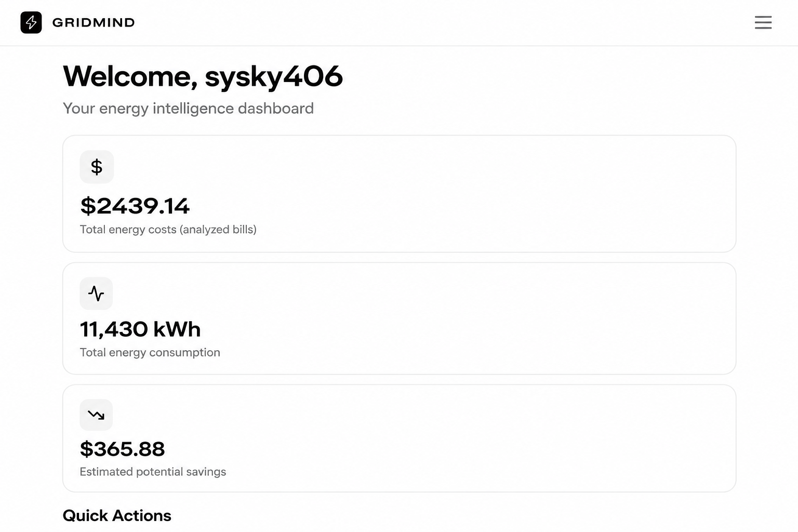Click the Welcome, sysky406 heading
The image size is (798, 532).
(x=203, y=77)
